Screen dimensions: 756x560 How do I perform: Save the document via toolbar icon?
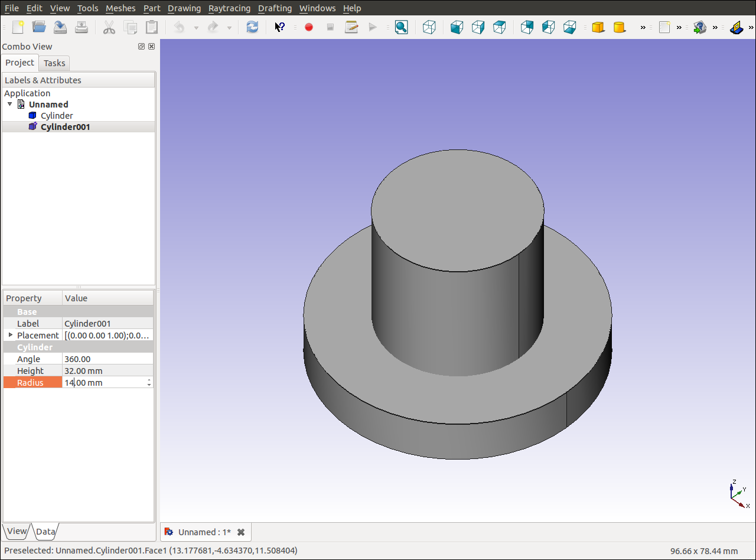60,27
